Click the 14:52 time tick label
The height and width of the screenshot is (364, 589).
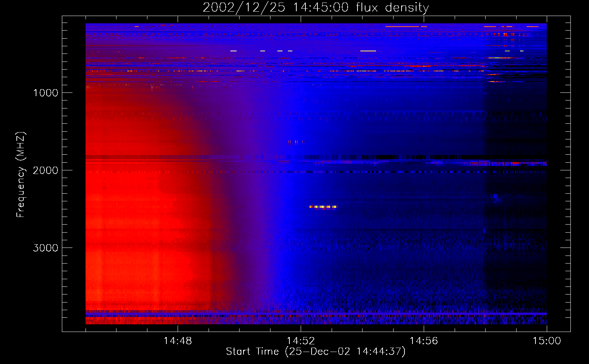pyautogui.click(x=301, y=341)
